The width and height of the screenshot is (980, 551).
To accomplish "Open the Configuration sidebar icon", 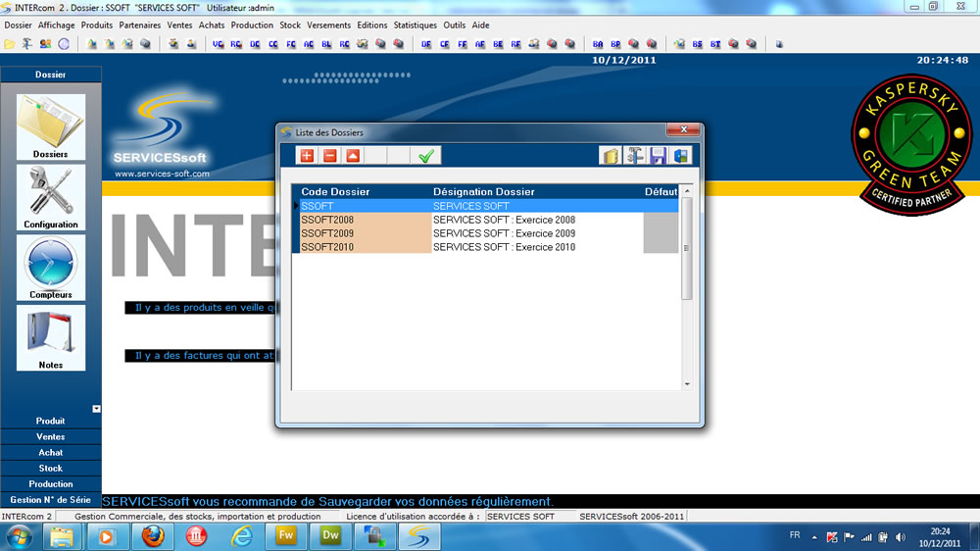I will pyautogui.click(x=51, y=198).
